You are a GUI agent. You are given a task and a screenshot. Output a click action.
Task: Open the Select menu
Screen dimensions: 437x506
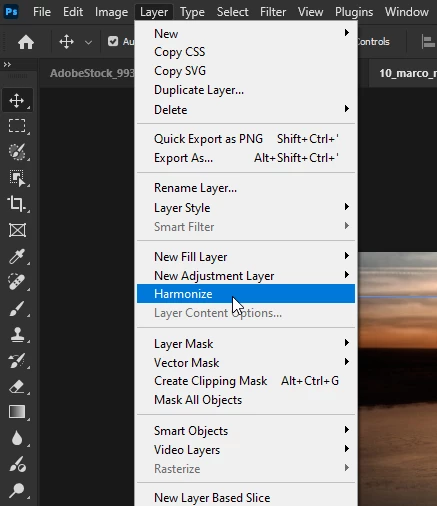233,12
